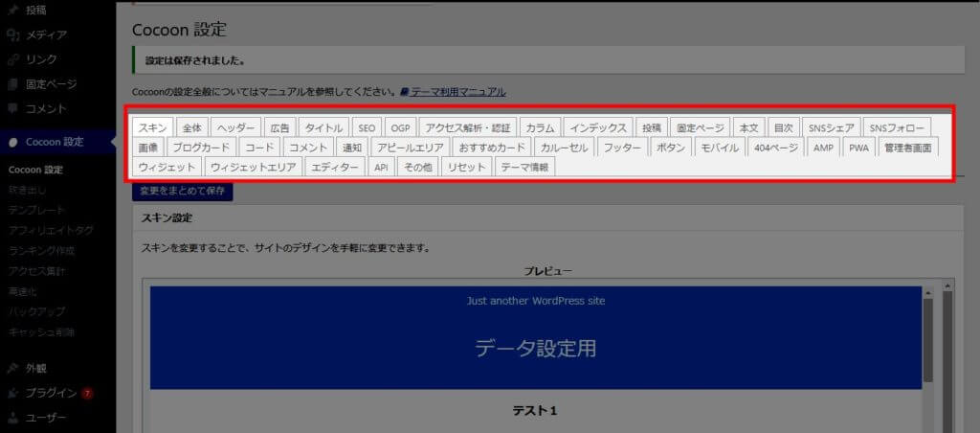Click the データ設定用 site title in preview

pyautogui.click(x=536, y=349)
